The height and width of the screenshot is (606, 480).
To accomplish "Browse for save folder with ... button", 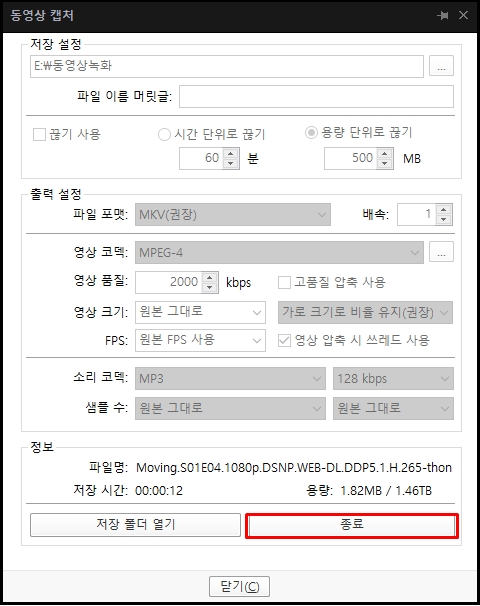I will point(441,66).
